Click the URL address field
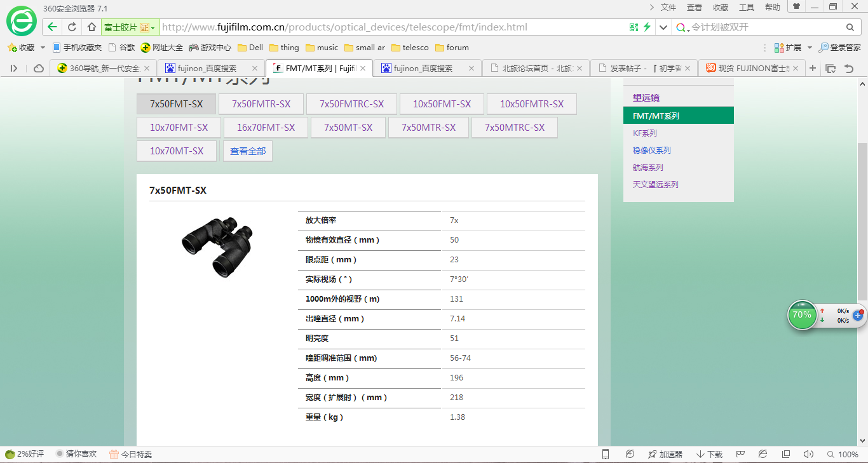 coord(392,27)
